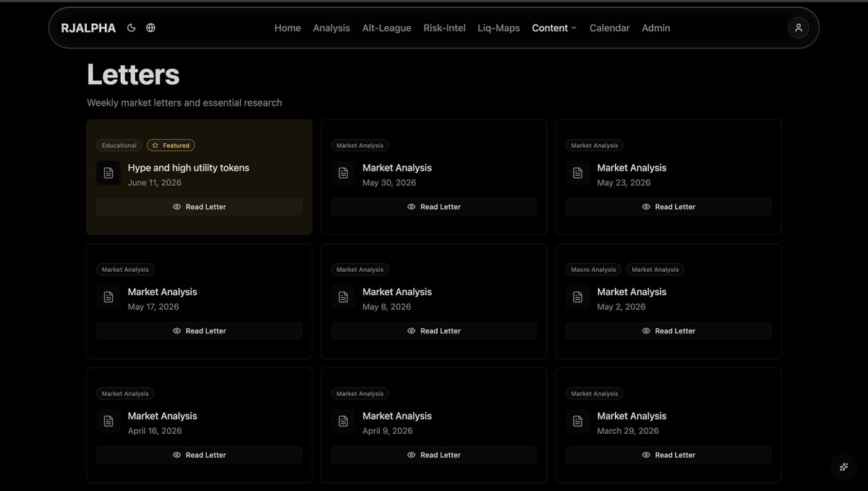Open the Analysis nav item
This screenshot has width=868, height=491.
pyautogui.click(x=331, y=28)
